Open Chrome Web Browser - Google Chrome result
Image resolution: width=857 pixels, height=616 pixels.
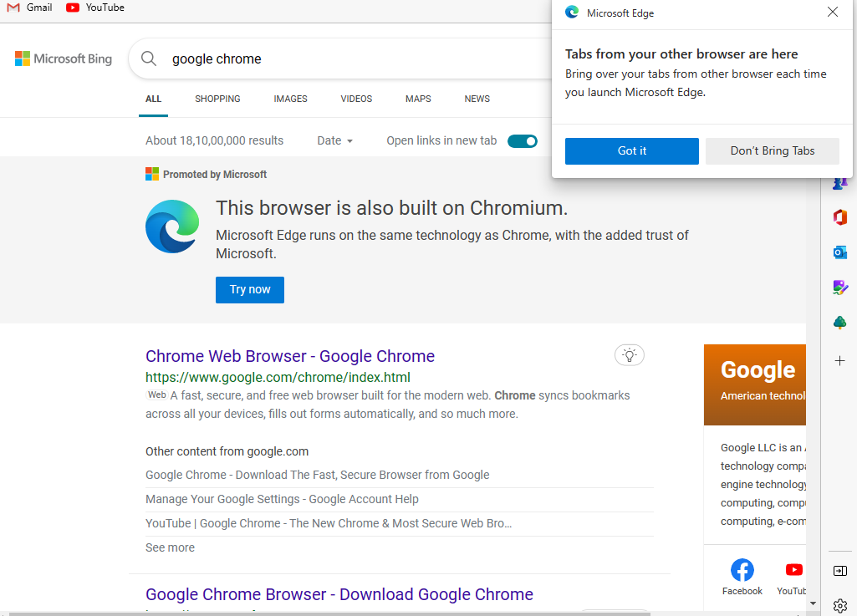[x=290, y=356]
